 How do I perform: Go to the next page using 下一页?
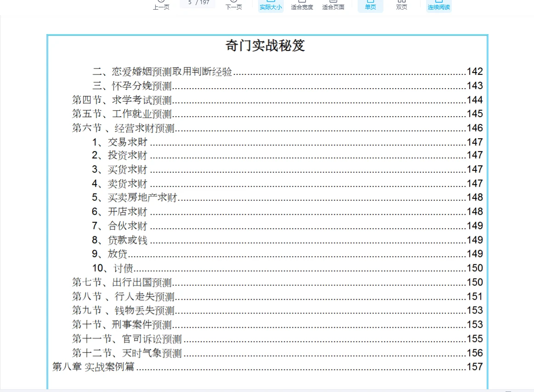coord(234,5)
